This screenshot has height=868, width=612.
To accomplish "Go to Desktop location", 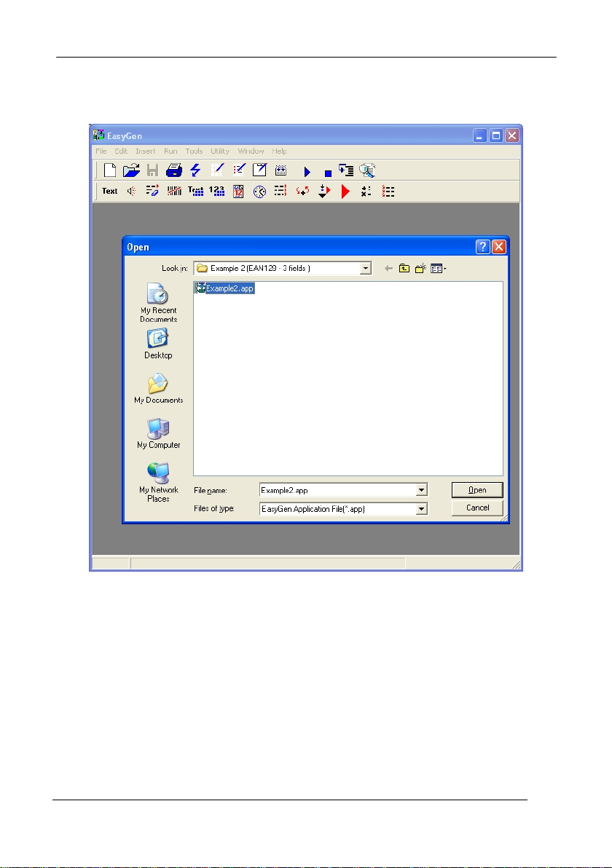I will [158, 344].
